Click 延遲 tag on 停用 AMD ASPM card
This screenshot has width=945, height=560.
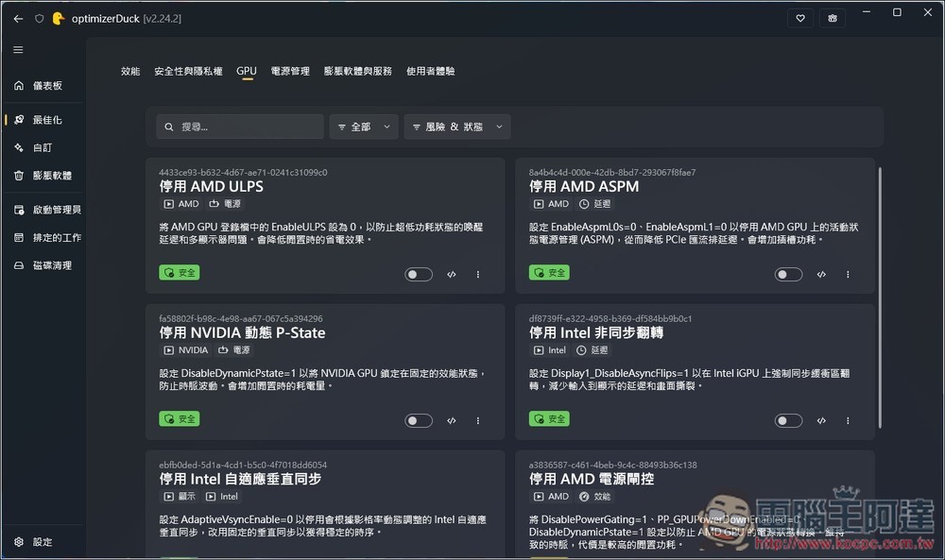coord(594,204)
